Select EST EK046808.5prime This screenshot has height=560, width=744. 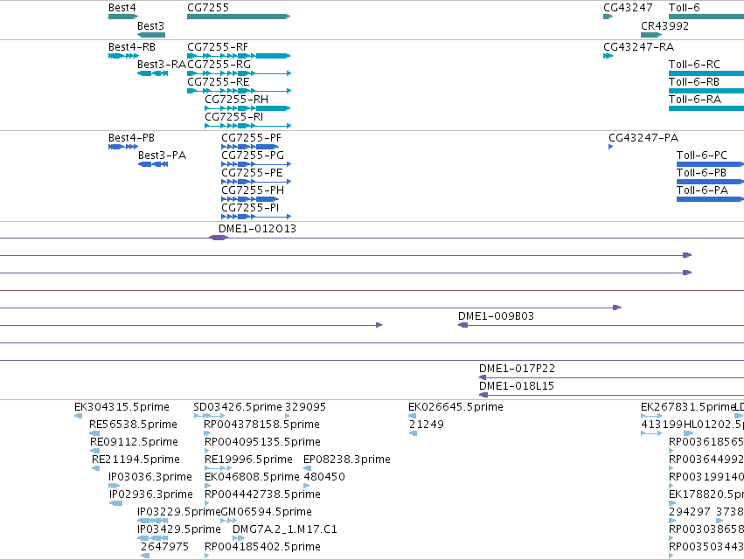(207, 486)
